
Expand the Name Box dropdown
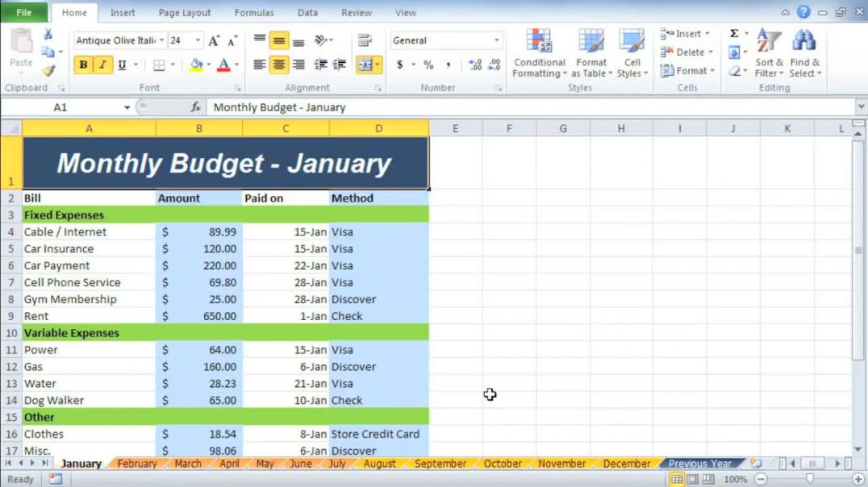point(127,107)
